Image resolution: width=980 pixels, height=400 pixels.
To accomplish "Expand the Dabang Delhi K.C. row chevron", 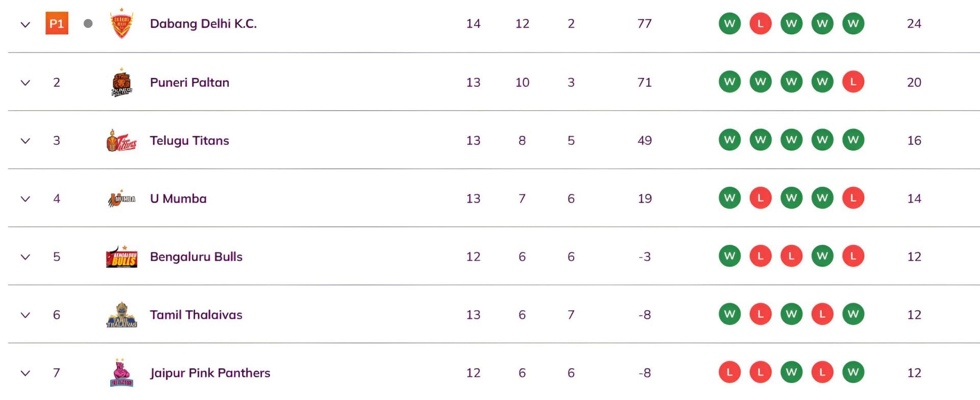I will [x=25, y=24].
